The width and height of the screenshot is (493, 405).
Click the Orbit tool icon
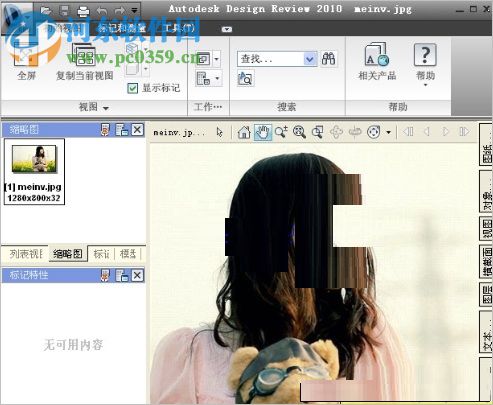coord(336,132)
